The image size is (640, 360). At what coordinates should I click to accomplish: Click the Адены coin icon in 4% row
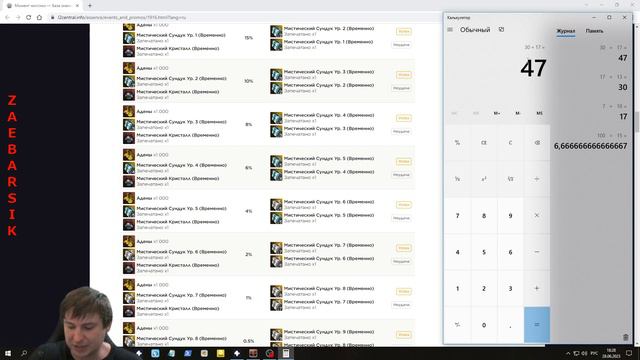click(x=129, y=198)
